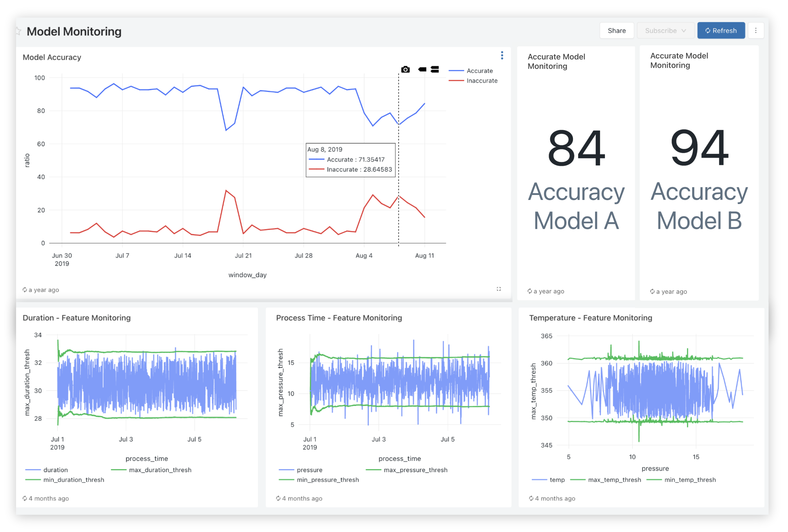This screenshot has width=788, height=532.
Task: Click refresh timestamp icon under Duration chart
Action: point(25,498)
